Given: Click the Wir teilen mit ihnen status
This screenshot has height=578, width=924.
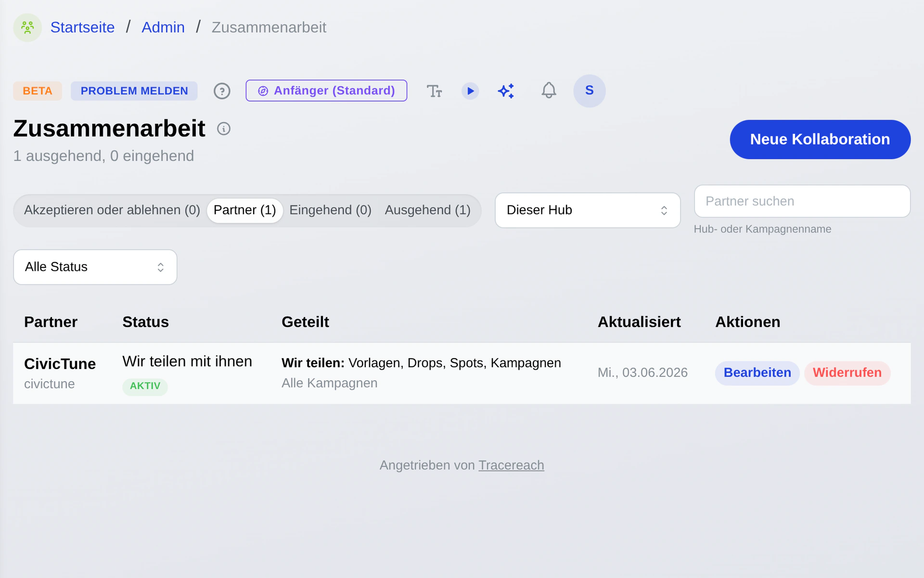Looking at the screenshot, I should (x=187, y=361).
